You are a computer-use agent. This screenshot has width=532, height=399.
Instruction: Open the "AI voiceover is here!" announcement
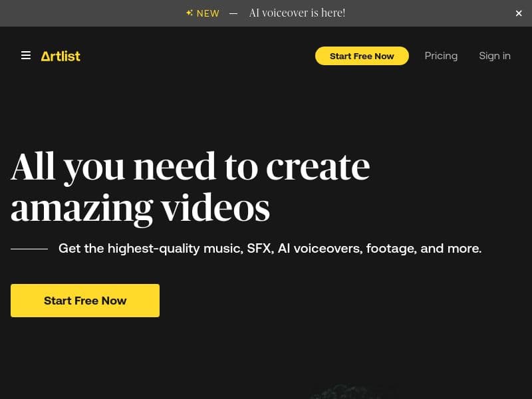[x=297, y=13]
